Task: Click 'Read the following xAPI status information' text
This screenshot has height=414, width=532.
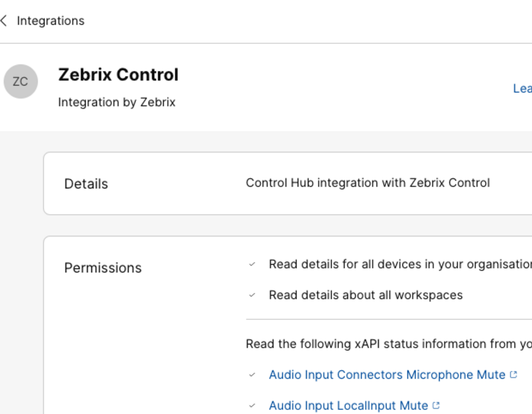Action: [389, 344]
